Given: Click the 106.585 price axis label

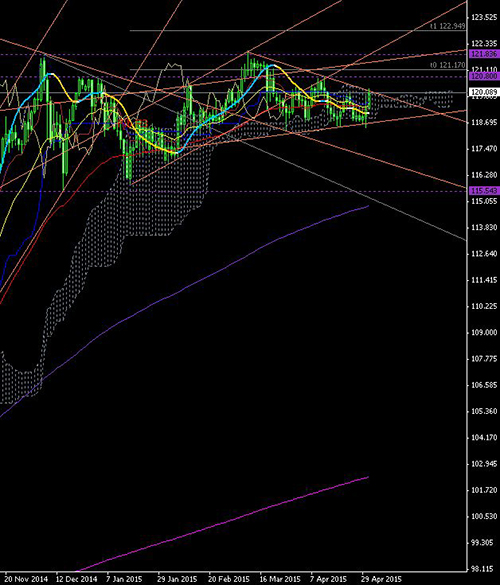Looking at the screenshot, I should pyautogui.click(x=484, y=385).
